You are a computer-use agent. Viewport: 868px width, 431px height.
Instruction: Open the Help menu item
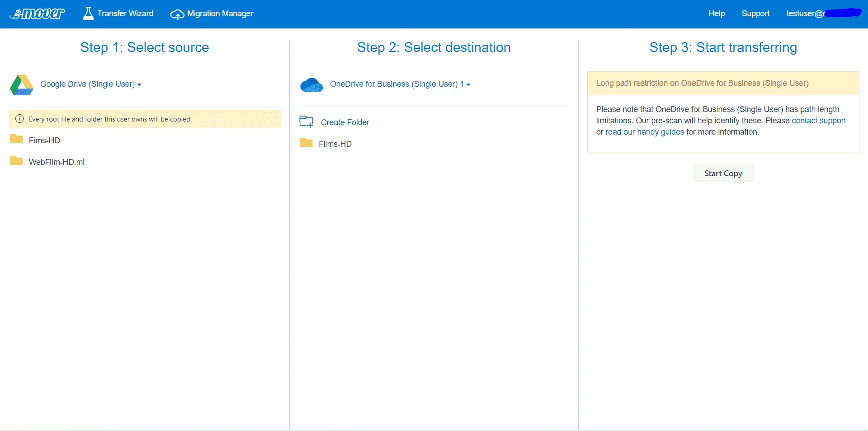click(717, 14)
